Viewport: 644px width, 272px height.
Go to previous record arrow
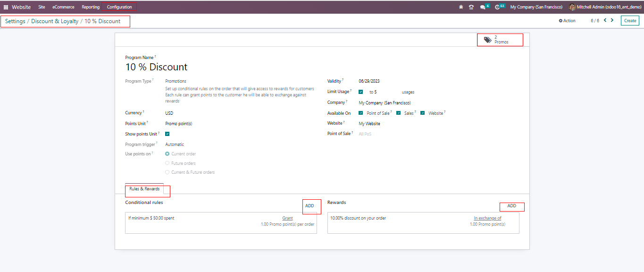[605, 20]
